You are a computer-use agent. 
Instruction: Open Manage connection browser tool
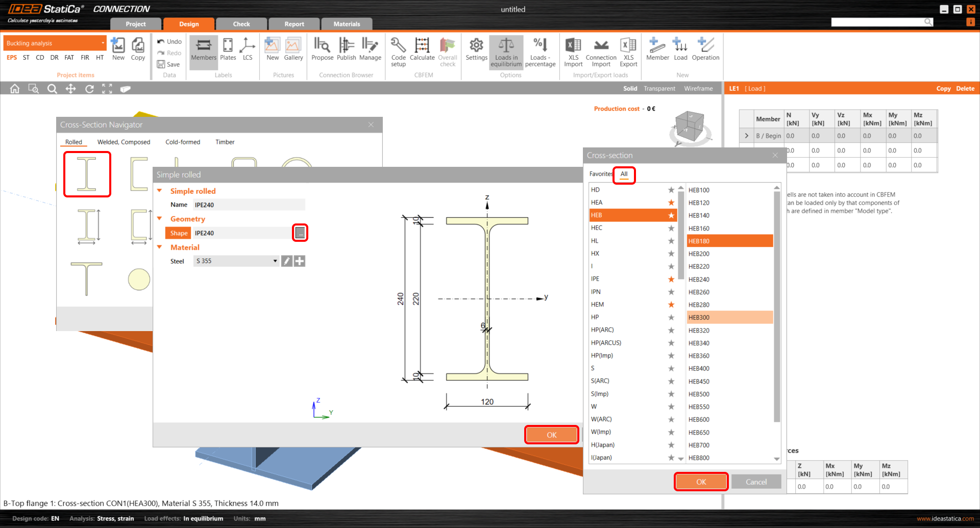[370, 50]
